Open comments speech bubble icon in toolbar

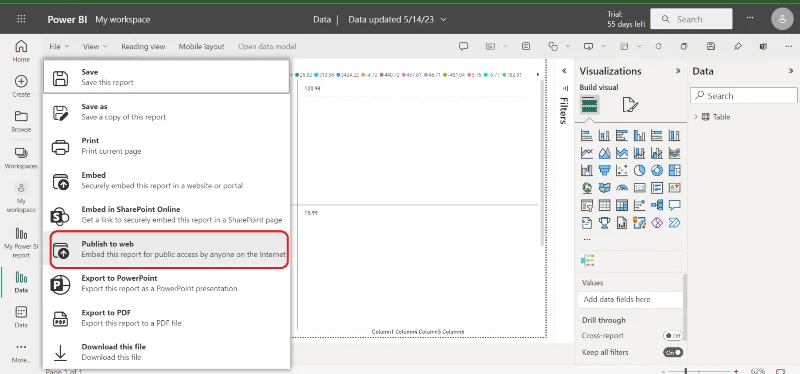(463, 46)
